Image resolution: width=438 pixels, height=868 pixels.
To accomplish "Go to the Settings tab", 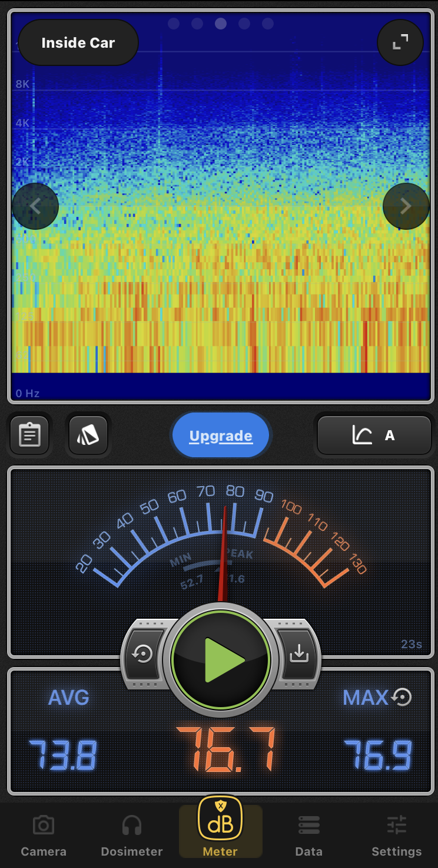I will pos(396,836).
